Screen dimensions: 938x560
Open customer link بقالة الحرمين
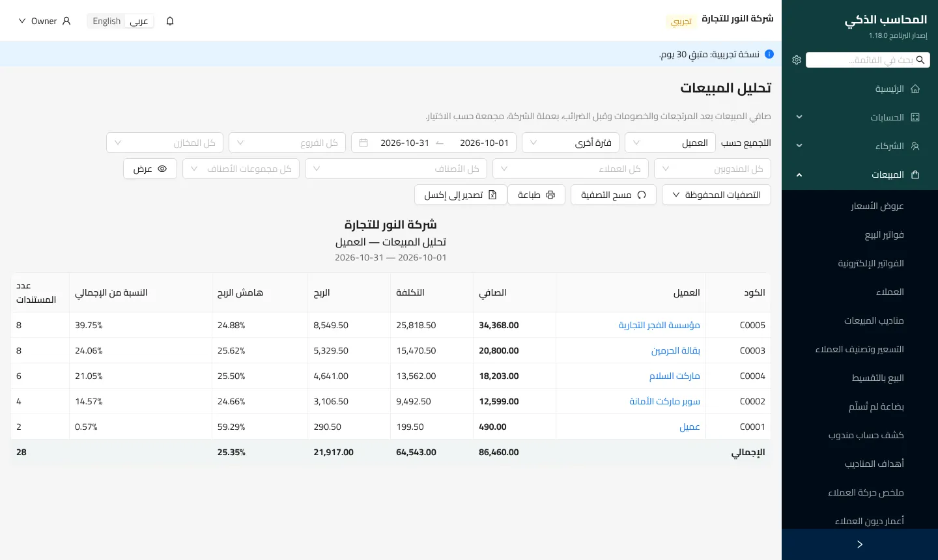coord(675,350)
